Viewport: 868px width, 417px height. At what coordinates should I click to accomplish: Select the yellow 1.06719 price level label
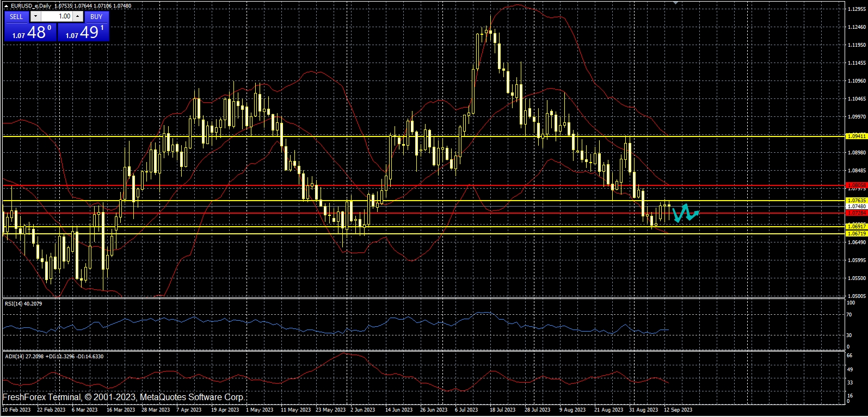(x=856, y=233)
